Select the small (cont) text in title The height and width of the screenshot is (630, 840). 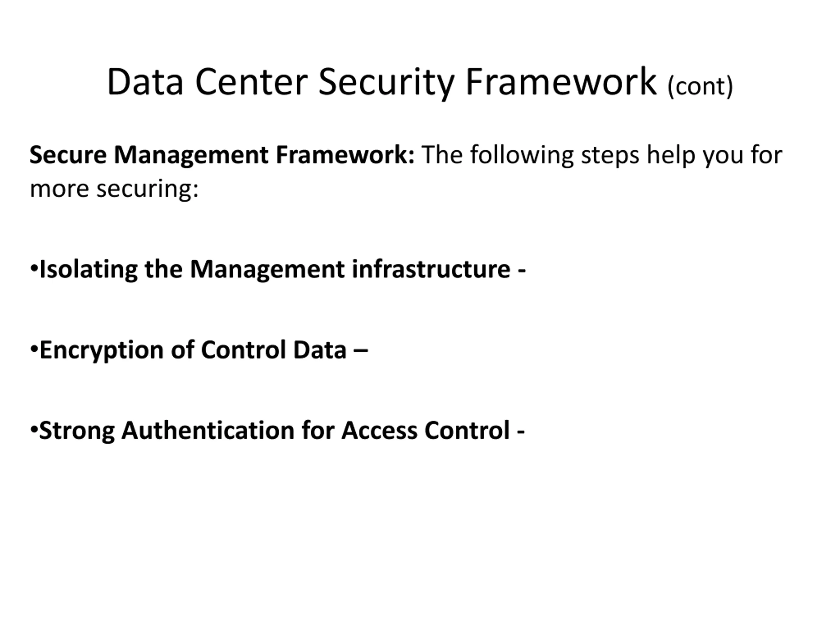700,87
